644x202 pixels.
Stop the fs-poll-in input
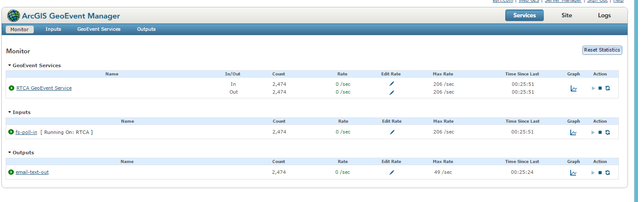[x=600, y=132]
